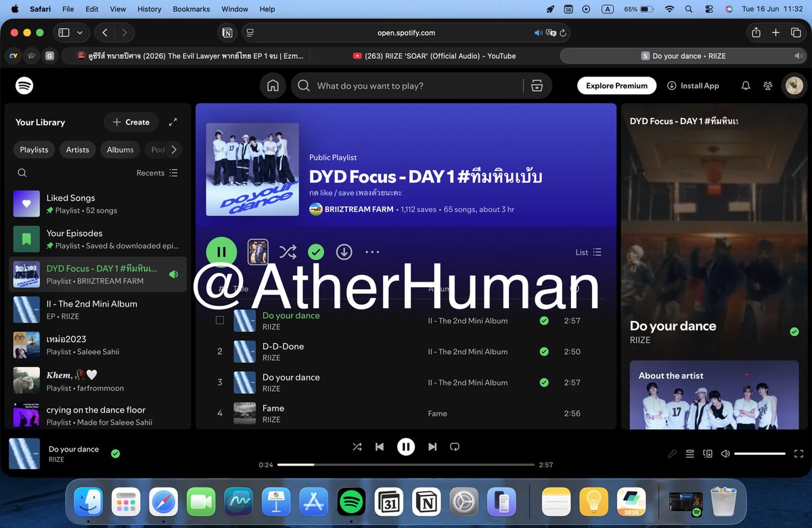Open a new Safari tab
This screenshot has width=812, height=528.
coord(776,32)
